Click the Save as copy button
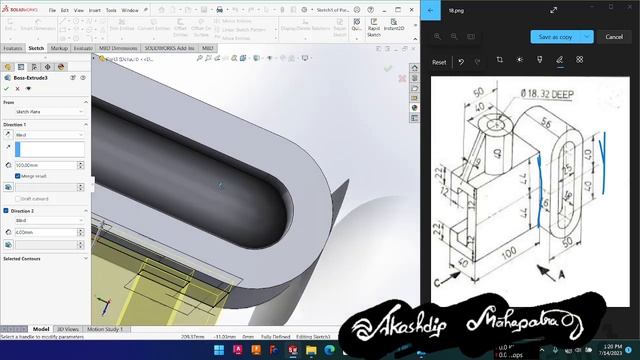 (556, 37)
